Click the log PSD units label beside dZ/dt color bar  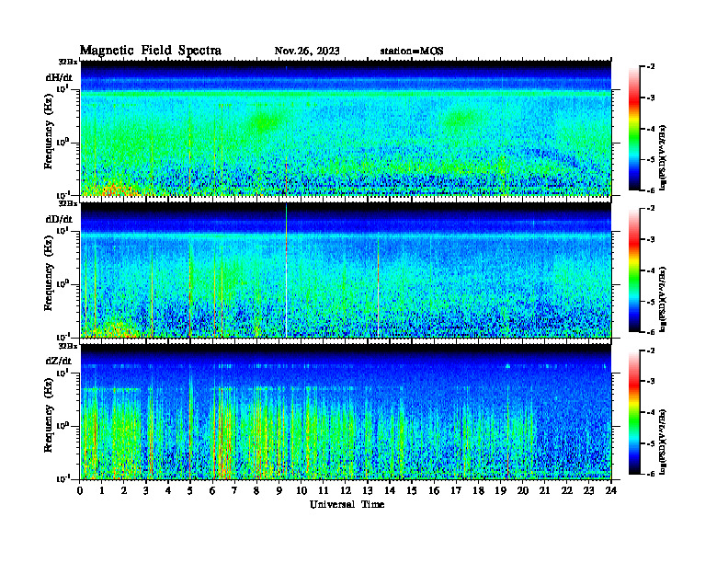(x=663, y=442)
